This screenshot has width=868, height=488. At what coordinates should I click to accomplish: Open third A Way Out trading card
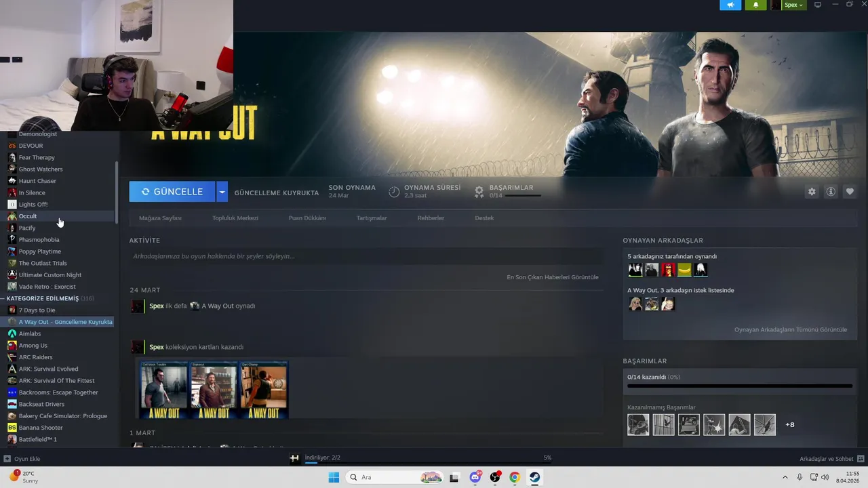264,390
